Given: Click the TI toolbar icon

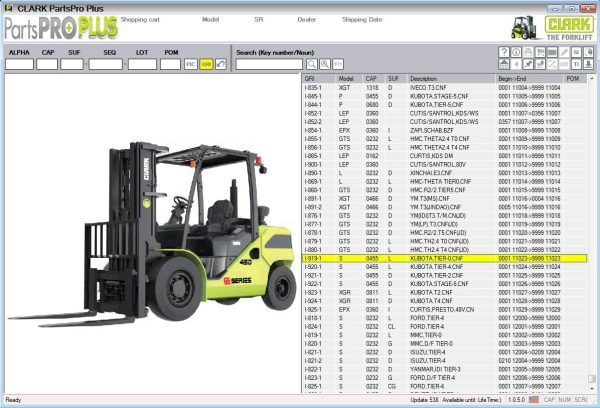Looking at the screenshot, I should coord(576,64).
